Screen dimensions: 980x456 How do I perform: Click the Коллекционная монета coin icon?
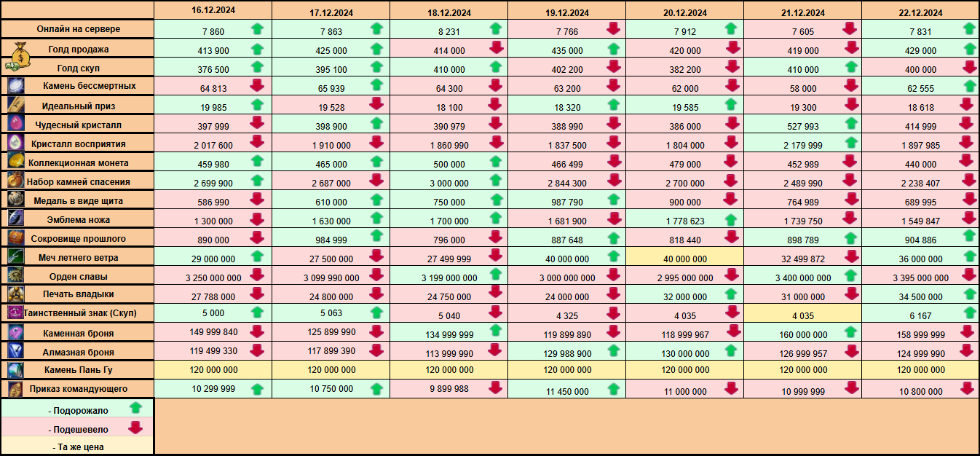(x=16, y=162)
